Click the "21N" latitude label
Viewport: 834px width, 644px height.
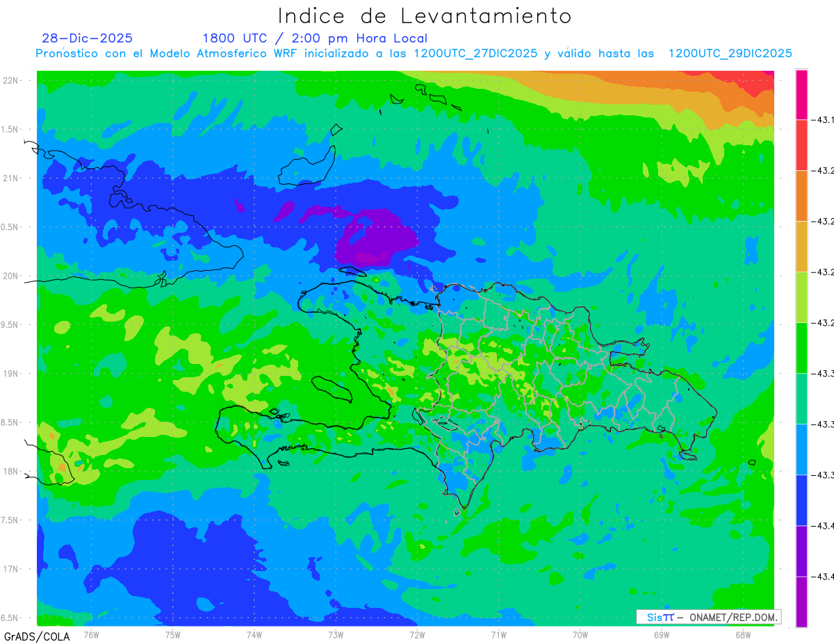point(10,178)
